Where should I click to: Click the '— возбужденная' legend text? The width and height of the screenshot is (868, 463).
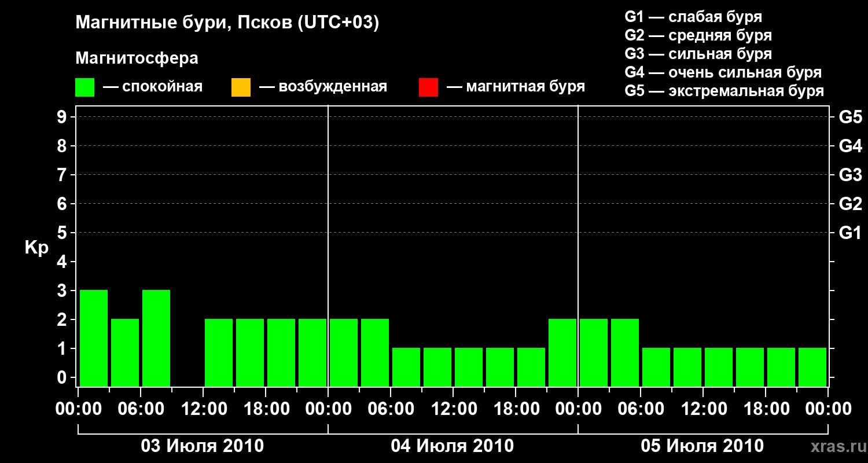point(323,87)
